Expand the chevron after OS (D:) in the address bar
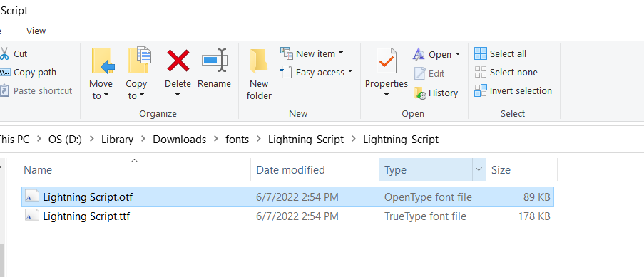This screenshot has height=277, width=644. (91, 139)
